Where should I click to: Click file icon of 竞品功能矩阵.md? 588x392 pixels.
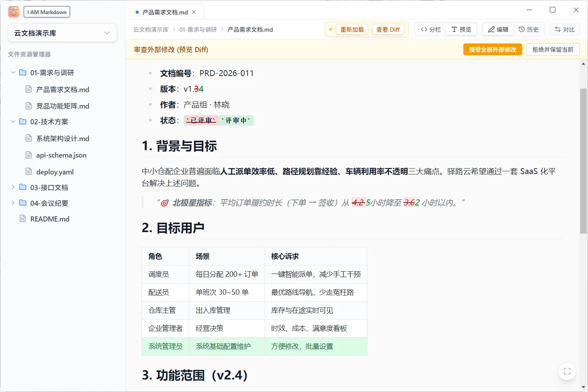tap(29, 106)
